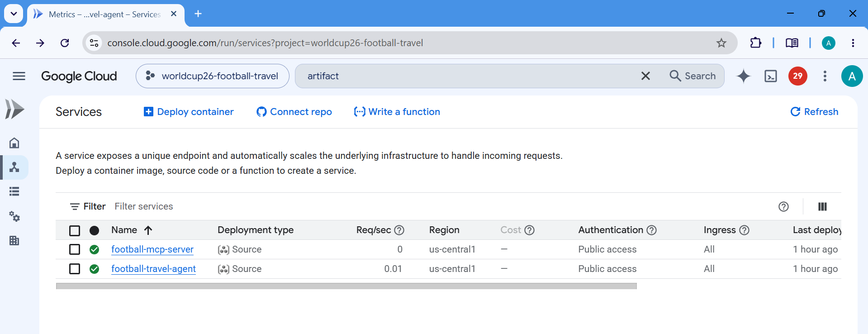The width and height of the screenshot is (868, 334).
Task: Click Write a function
Action: point(397,112)
